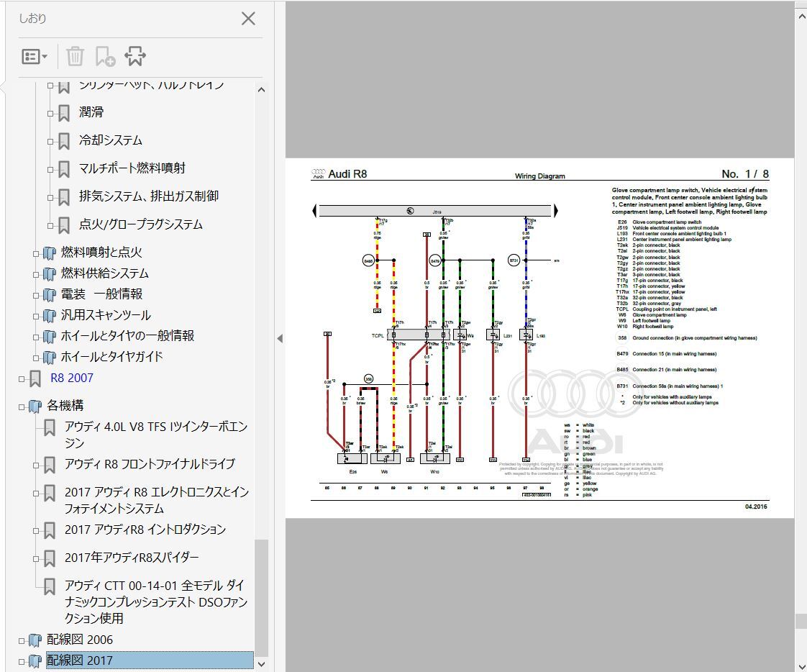Click the ホイールとタイヤの一般情報 bookmark icon
This screenshot has height=672, width=807.
coord(49,337)
